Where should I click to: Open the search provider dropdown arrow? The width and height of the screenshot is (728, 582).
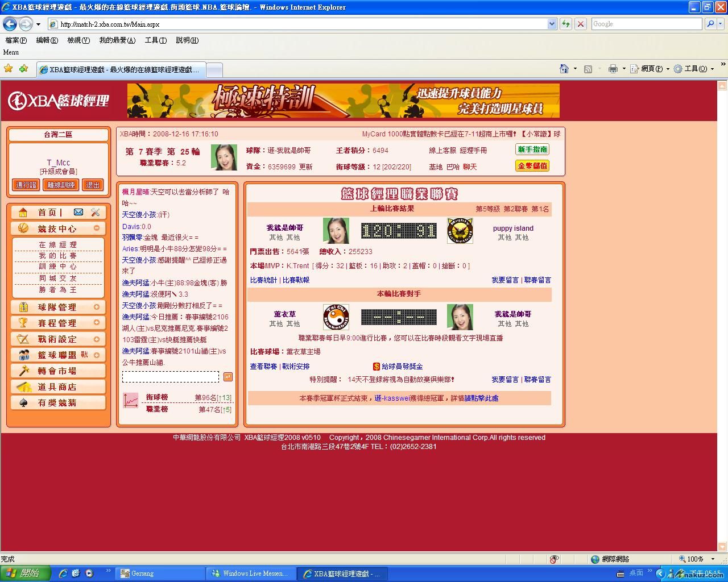pos(721,24)
